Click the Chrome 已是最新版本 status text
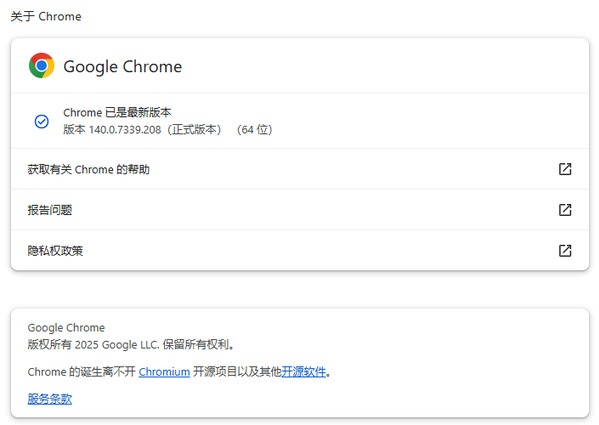This screenshot has width=599, height=425. [x=117, y=113]
